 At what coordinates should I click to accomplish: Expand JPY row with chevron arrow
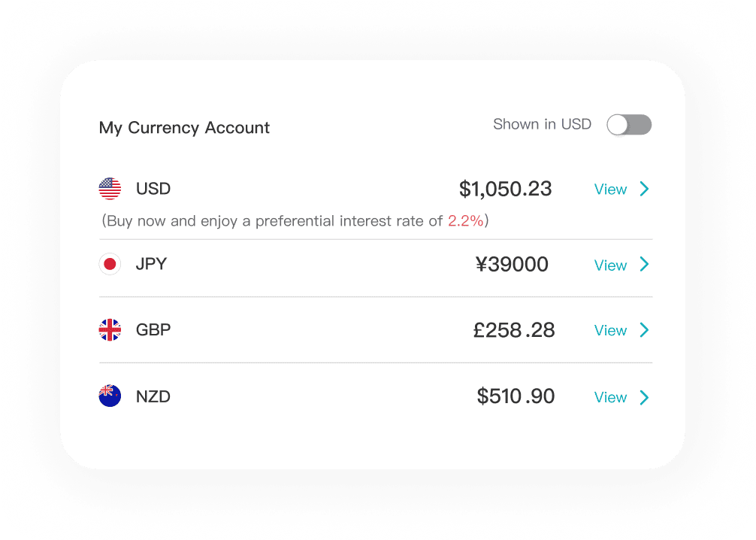click(645, 264)
